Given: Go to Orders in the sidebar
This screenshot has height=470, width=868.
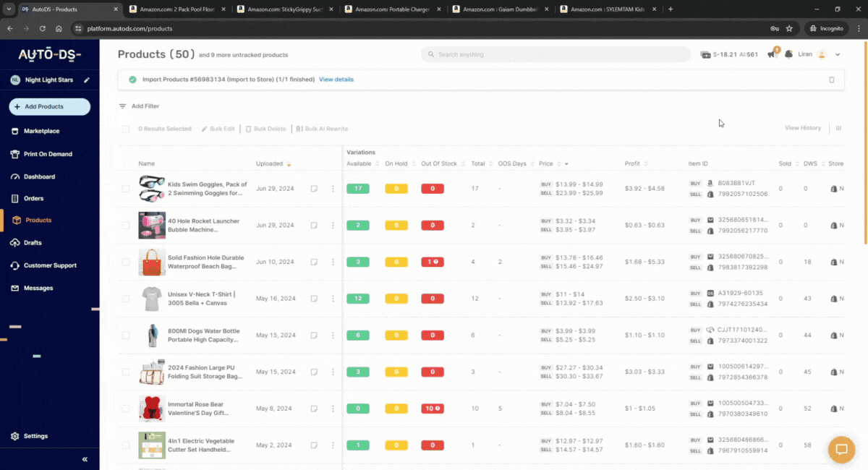Looking at the screenshot, I should (x=33, y=198).
